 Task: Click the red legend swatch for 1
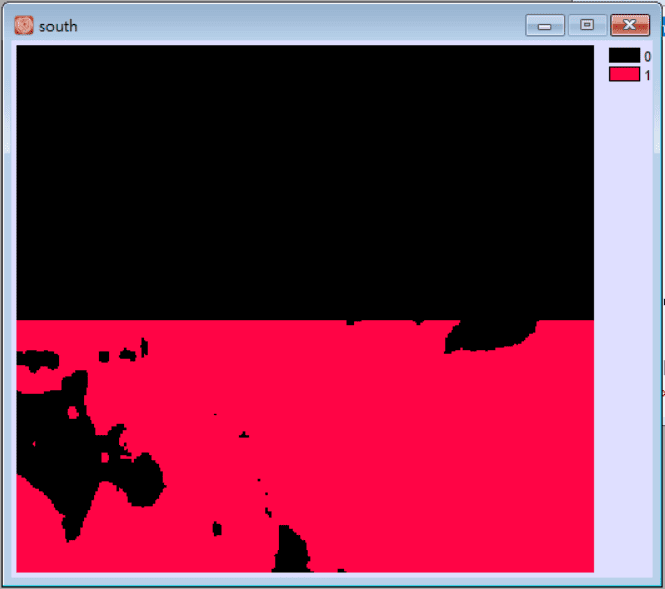tap(624, 74)
